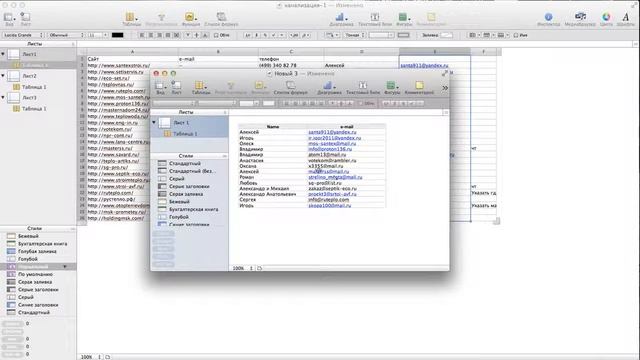
Task: Toggle the Обтк wrap checkbox in background window
Action: (x=216, y=35)
